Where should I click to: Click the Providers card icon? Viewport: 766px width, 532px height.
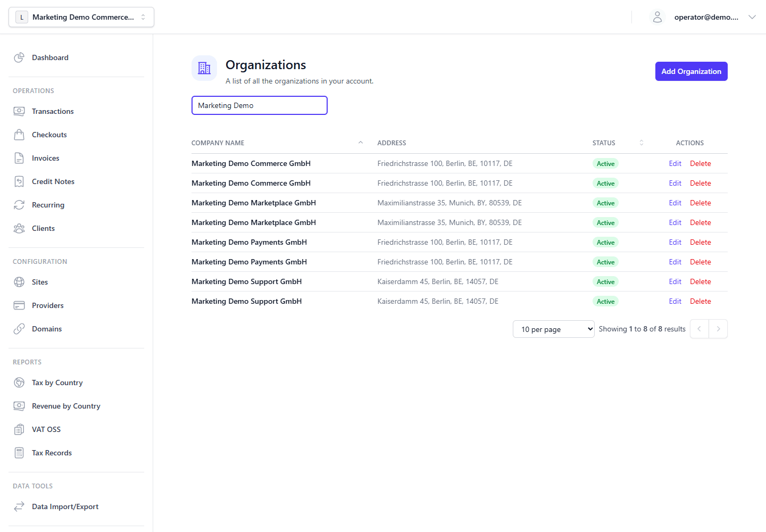click(19, 305)
